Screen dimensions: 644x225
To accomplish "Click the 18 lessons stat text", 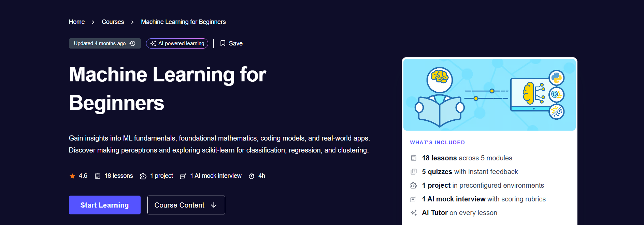I will click(119, 176).
